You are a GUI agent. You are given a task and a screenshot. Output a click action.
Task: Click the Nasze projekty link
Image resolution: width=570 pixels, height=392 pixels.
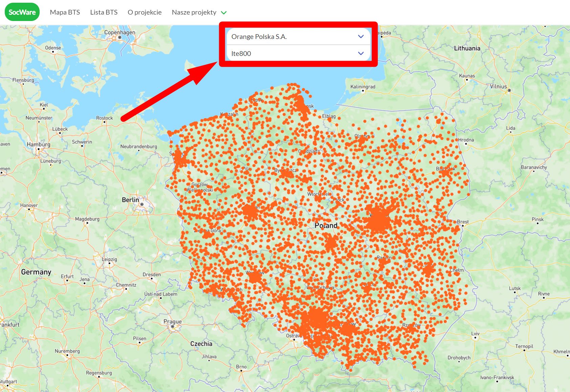pyautogui.click(x=194, y=12)
